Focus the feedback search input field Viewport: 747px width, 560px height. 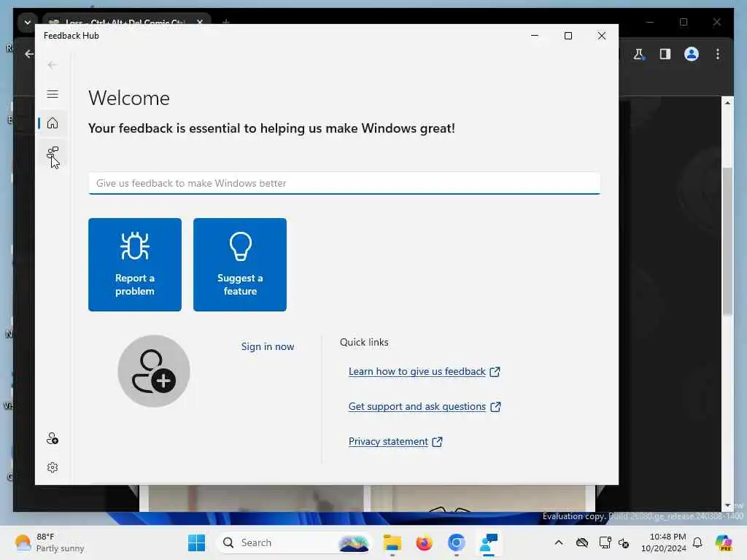coord(344,183)
